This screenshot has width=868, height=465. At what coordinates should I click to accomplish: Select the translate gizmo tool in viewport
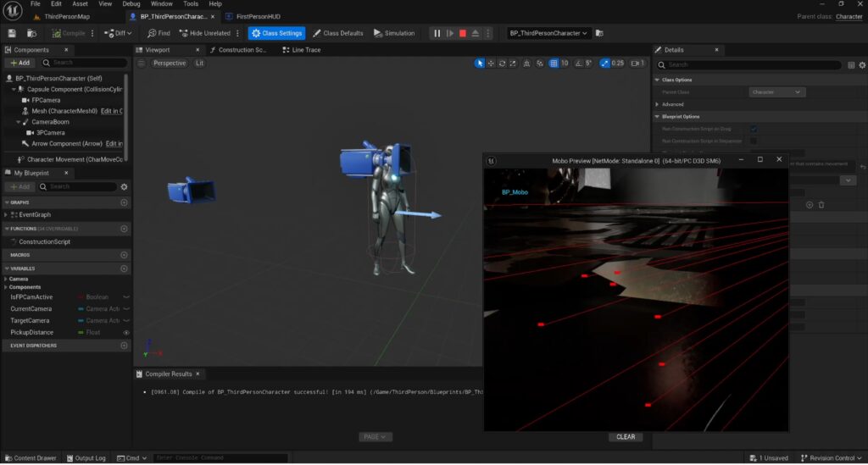pos(491,63)
